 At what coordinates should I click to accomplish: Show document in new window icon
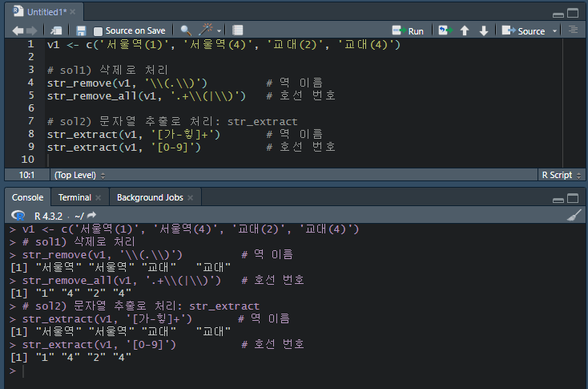[x=56, y=30]
